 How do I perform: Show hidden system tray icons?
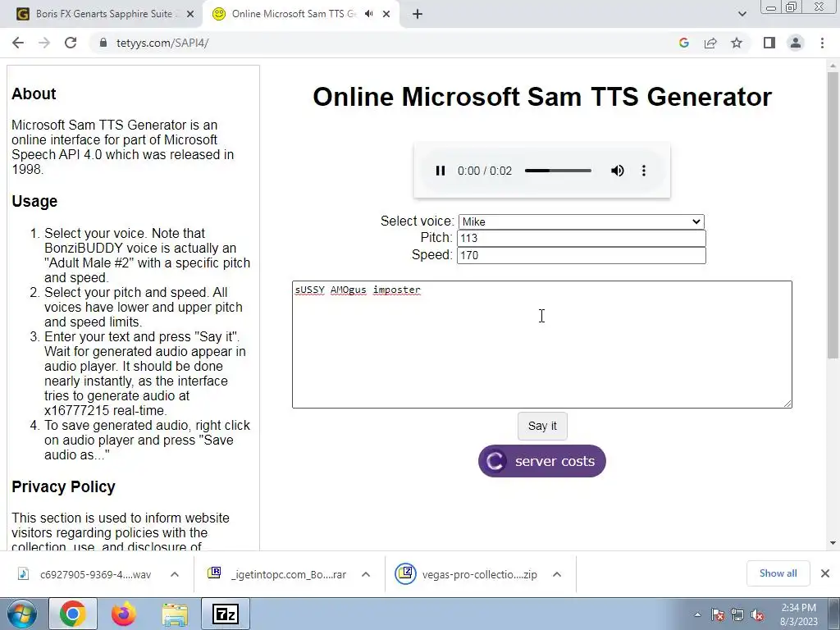click(x=697, y=615)
